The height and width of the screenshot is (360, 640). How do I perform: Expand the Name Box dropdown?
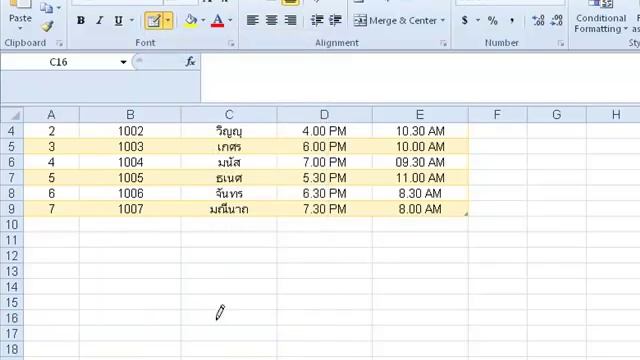pyautogui.click(x=123, y=62)
